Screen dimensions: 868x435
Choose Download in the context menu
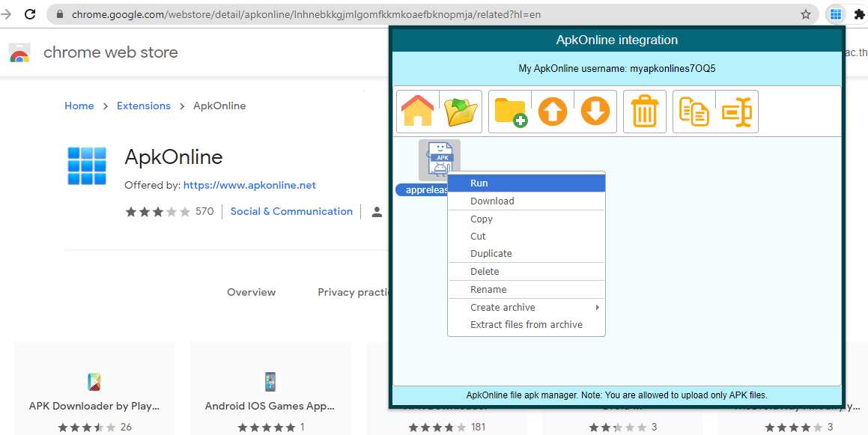[492, 201]
